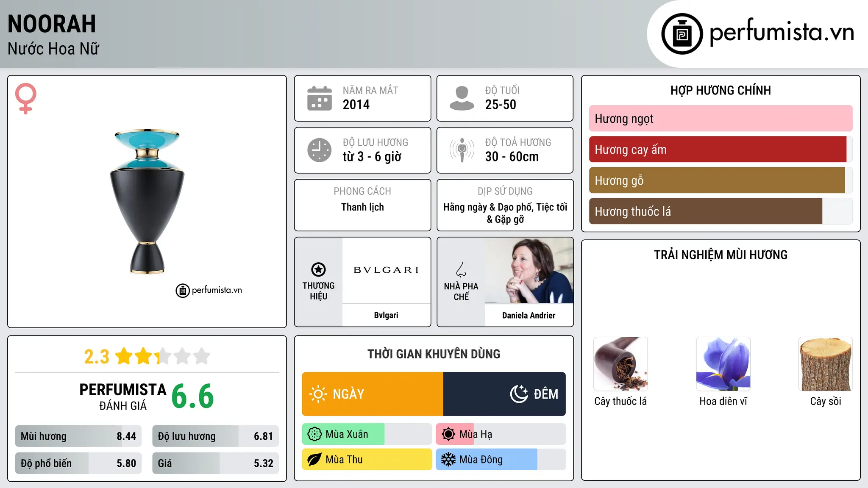Click the Hương cay ấm accord bar
Viewport: 868px width, 488px height.
click(721, 150)
